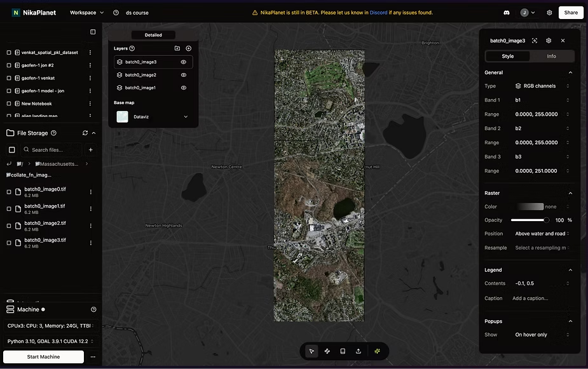Close the batch0_image3 style panel
This screenshot has width=588, height=369.
tap(563, 41)
